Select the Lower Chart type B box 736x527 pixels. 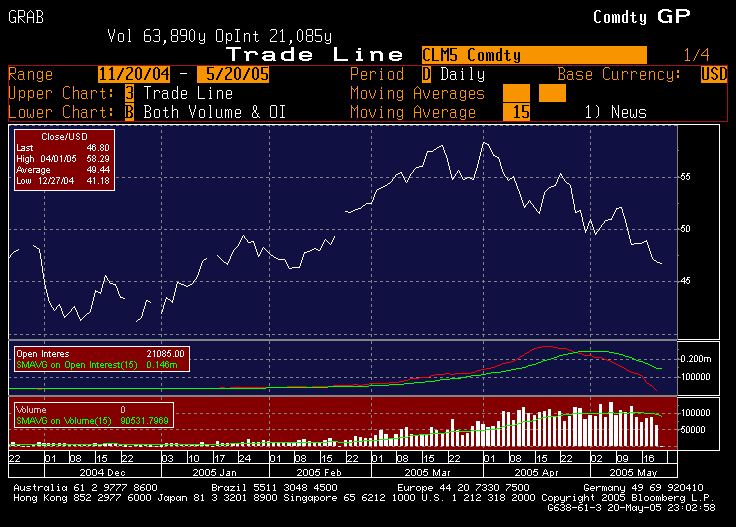129,112
